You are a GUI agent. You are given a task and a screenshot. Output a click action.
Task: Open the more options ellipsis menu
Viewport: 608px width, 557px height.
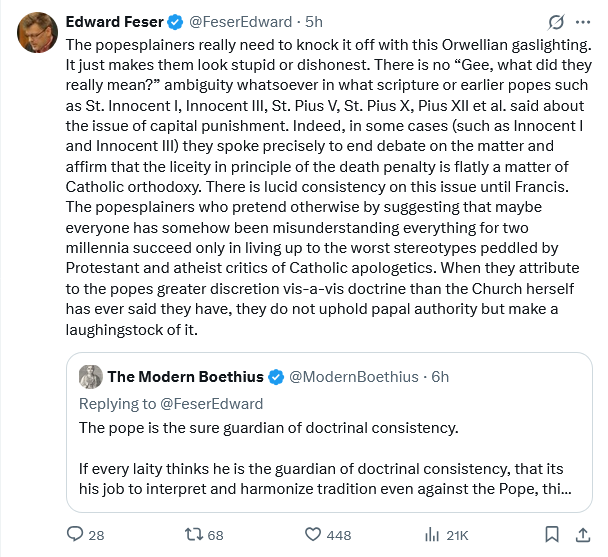click(x=584, y=21)
